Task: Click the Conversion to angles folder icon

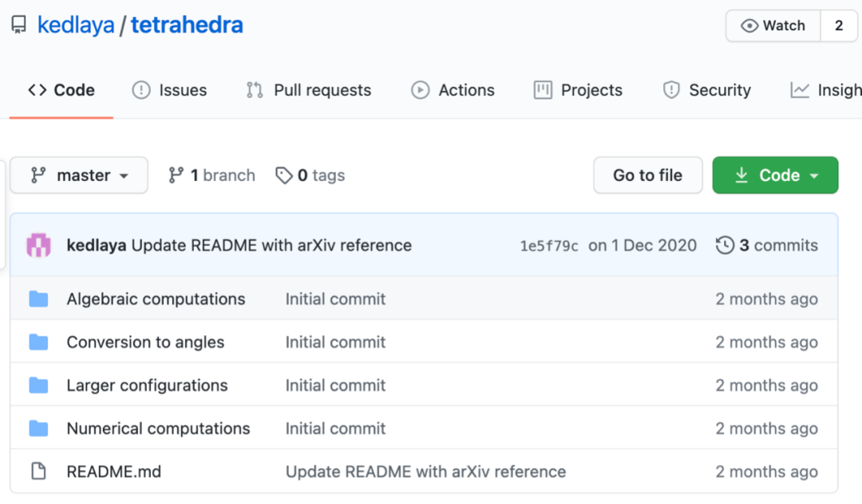Action: (38, 342)
